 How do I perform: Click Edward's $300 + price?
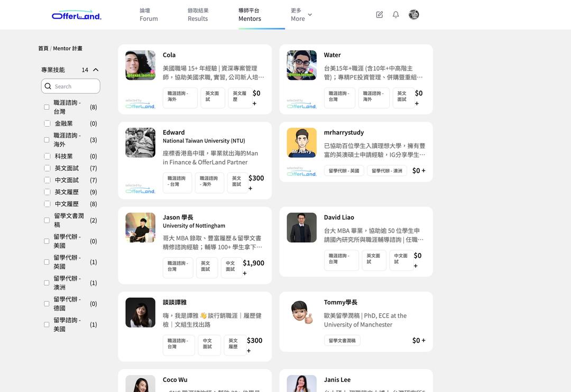pos(256,183)
